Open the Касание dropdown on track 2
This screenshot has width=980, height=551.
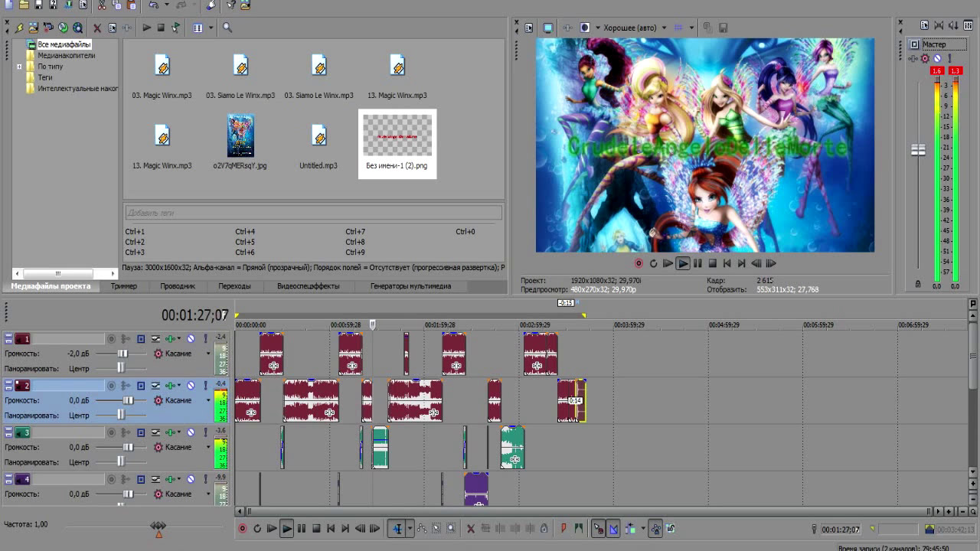(207, 400)
